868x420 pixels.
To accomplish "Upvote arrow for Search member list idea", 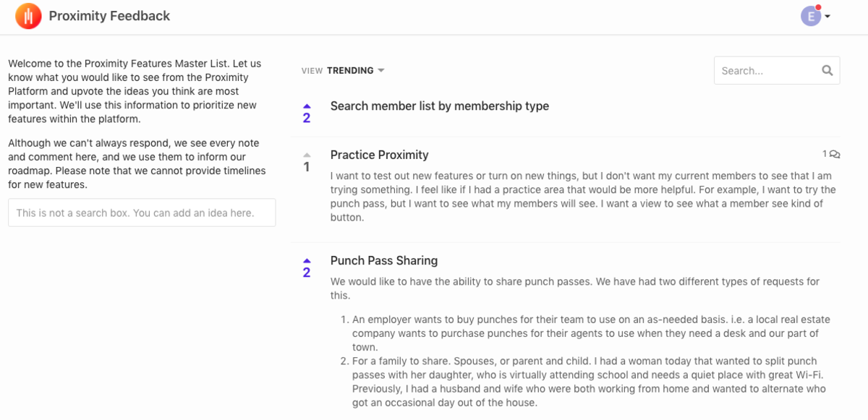I will tap(307, 106).
